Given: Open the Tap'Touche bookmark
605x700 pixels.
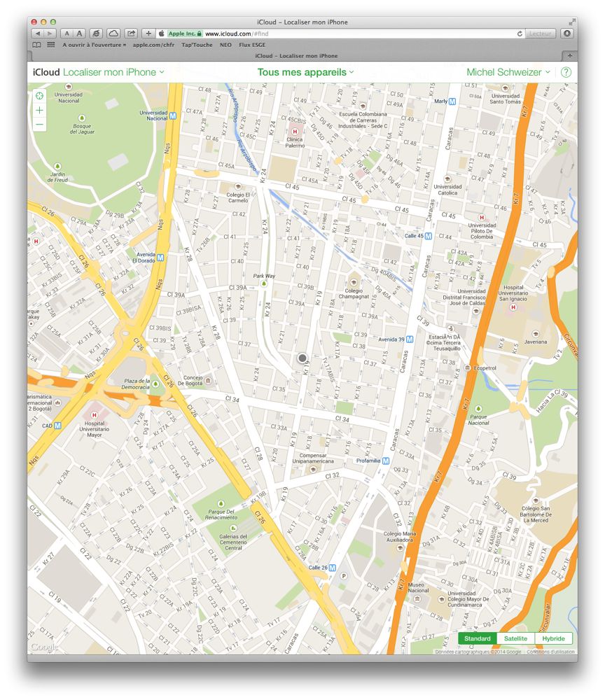Looking at the screenshot, I should [197, 44].
